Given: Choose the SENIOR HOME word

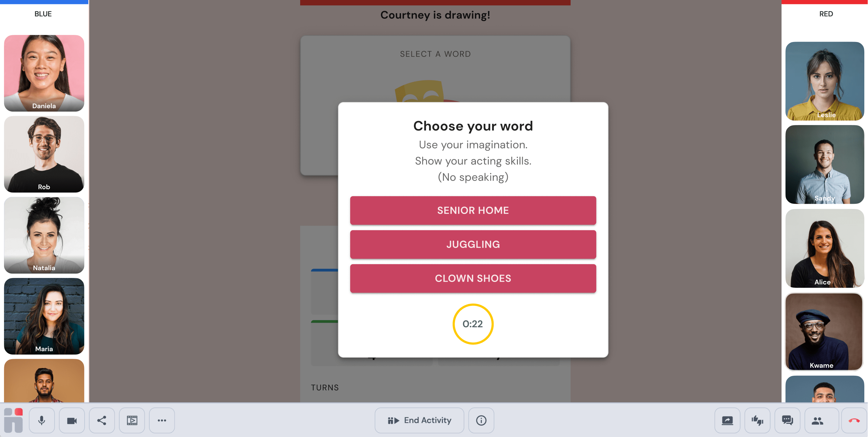Looking at the screenshot, I should [473, 211].
